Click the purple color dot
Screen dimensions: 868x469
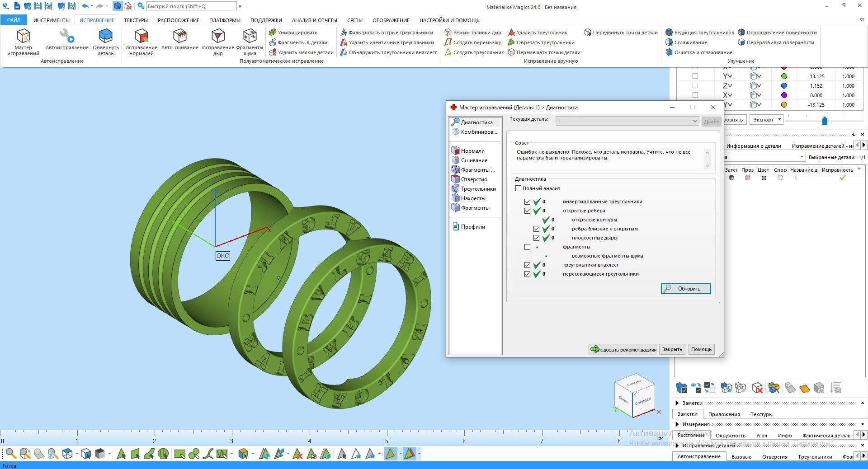click(x=784, y=95)
